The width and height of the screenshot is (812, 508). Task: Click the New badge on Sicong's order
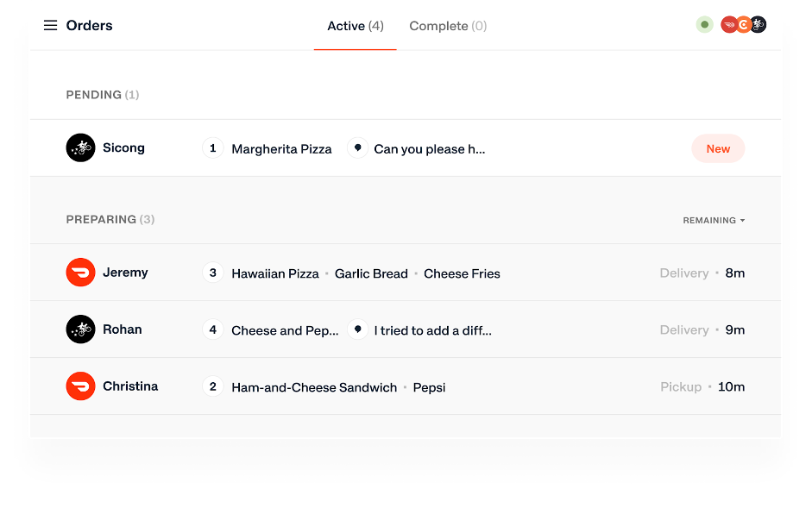(718, 148)
